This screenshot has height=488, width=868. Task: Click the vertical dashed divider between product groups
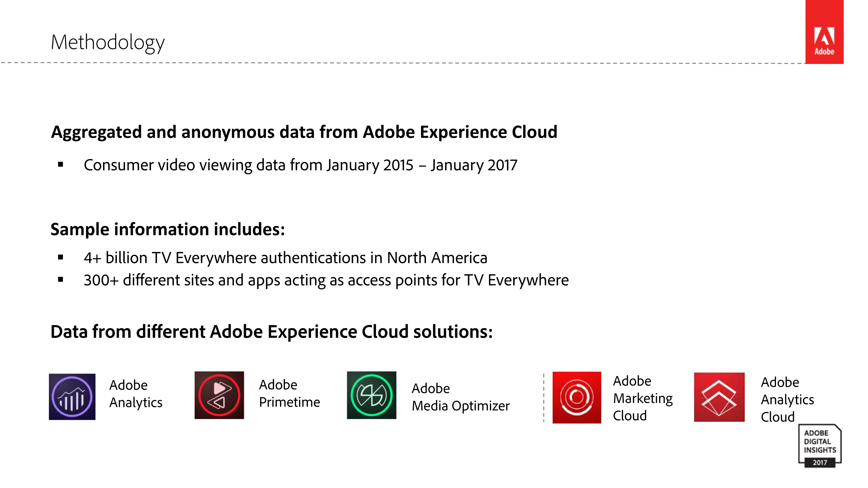pyautogui.click(x=543, y=397)
